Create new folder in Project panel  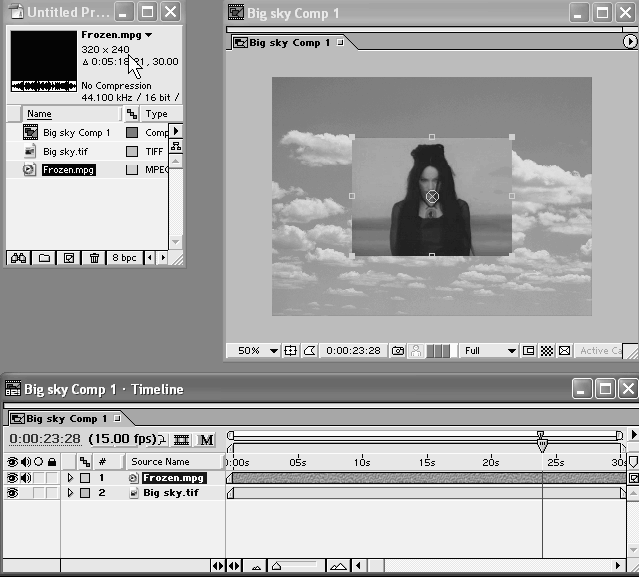pos(44,257)
